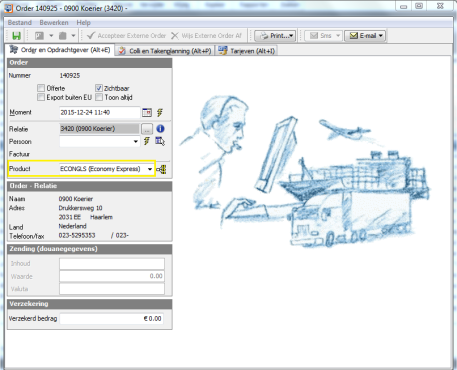Open the Help menu
Screen dimensions: 457x370
83,23
